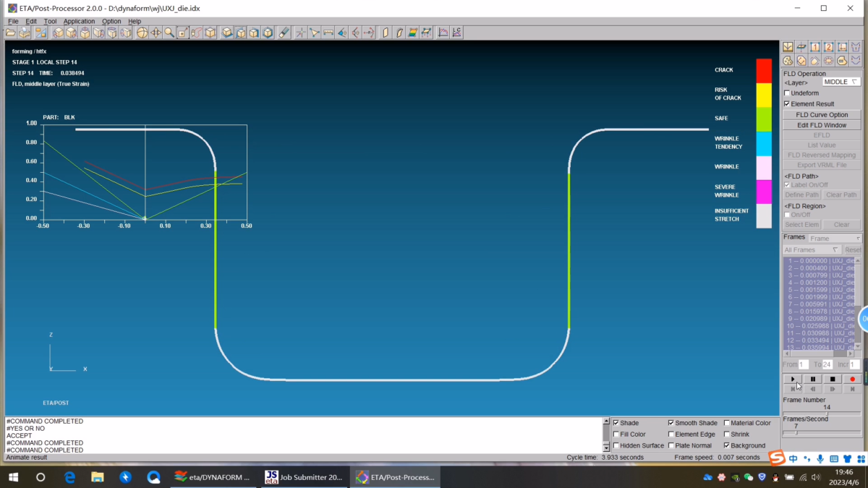Image resolution: width=868 pixels, height=488 pixels.
Task: Toggle the Smooth Shade checkbox
Action: 671,423
